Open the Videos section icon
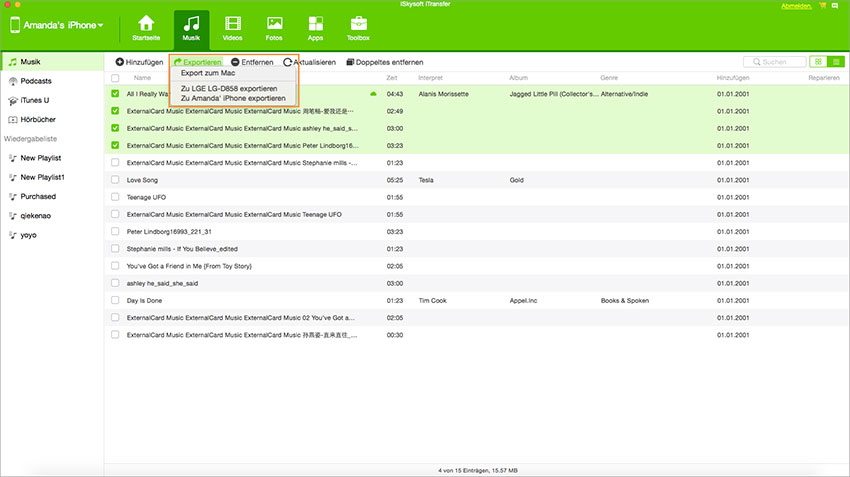This screenshot has width=850, height=477. point(233,23)
